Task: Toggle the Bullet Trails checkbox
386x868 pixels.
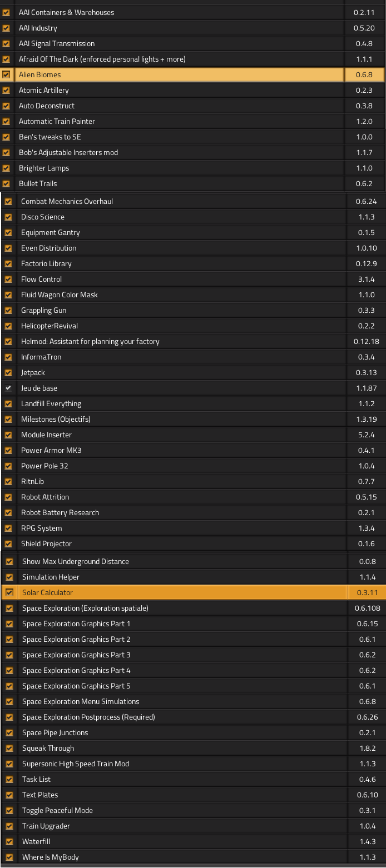Action: (x=6, y=183)
